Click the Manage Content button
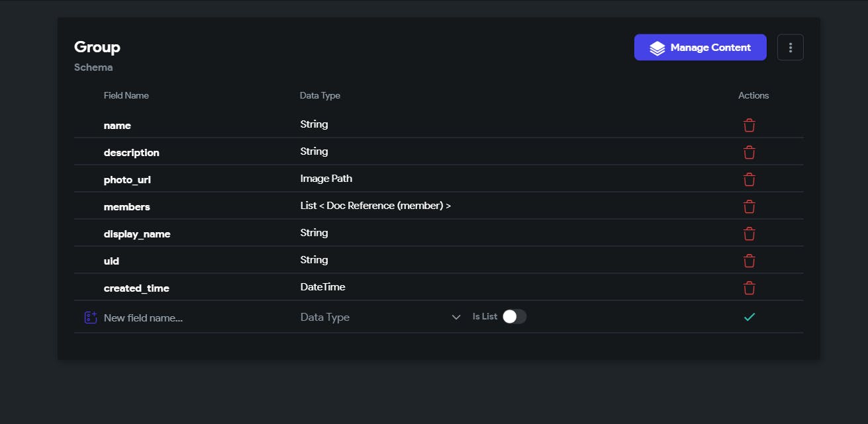This screenshot has width=868, height=424. 700,48
